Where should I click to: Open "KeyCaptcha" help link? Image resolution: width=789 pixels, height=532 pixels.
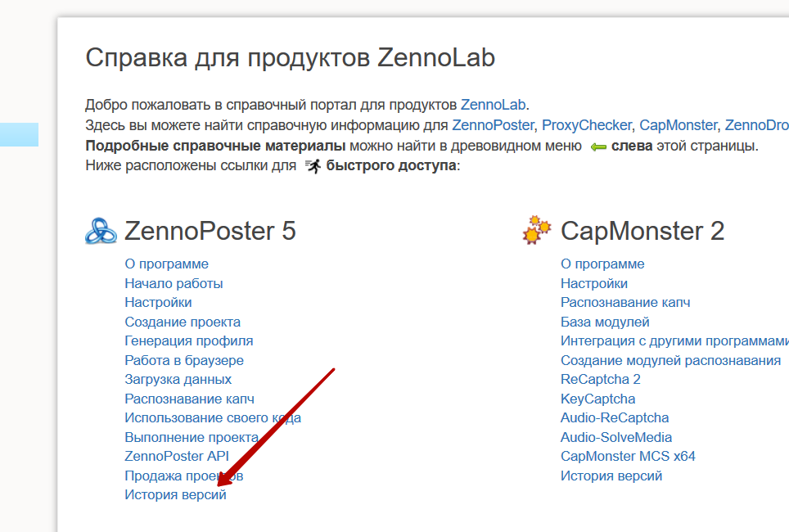[597, 399]
